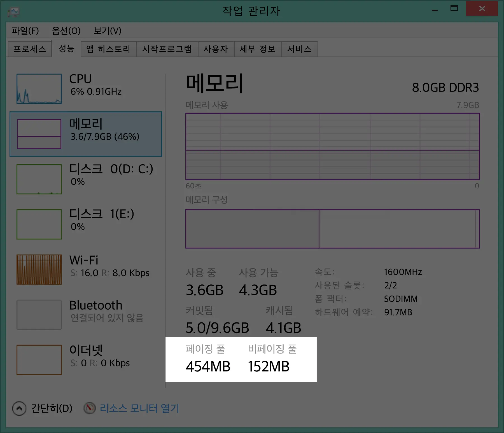Click the 캐시됨 4.1GB value
This screenshot has width=504, height=433.
point(283,328)
